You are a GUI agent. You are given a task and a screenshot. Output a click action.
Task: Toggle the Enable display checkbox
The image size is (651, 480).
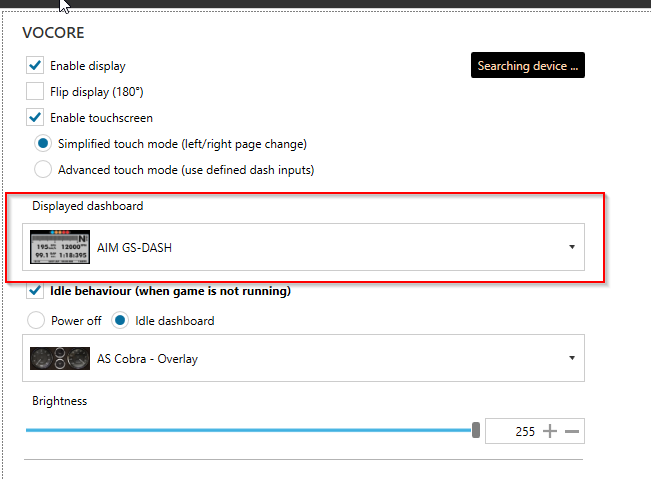pos(35,65)
